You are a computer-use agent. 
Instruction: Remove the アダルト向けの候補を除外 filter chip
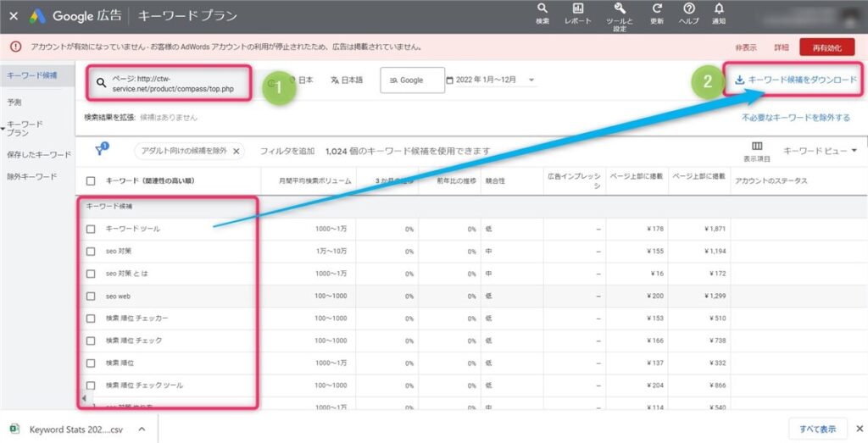(x=236, y=151)
